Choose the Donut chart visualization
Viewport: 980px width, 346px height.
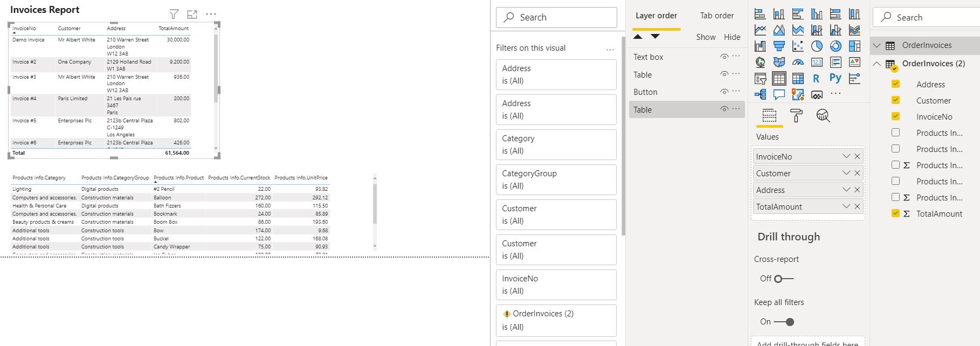click(836, 46)
